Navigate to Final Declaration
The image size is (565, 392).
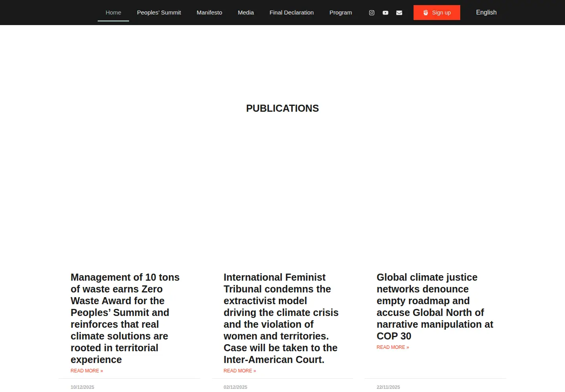click(x=292, y=13)
